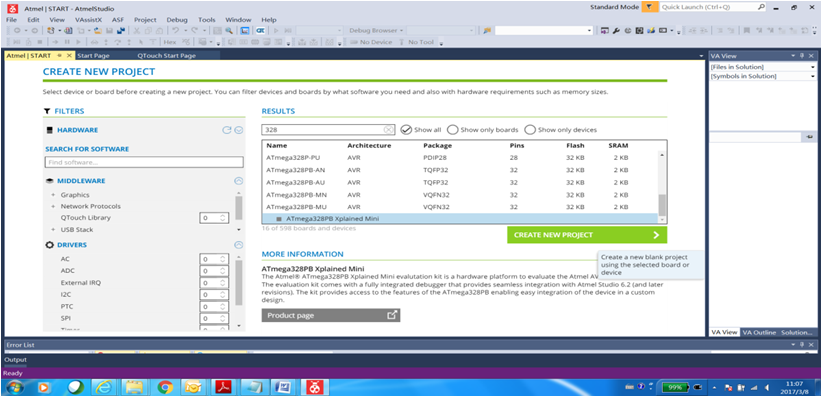Click the Find magnifier toolbar icon

(x=229, y=30)
